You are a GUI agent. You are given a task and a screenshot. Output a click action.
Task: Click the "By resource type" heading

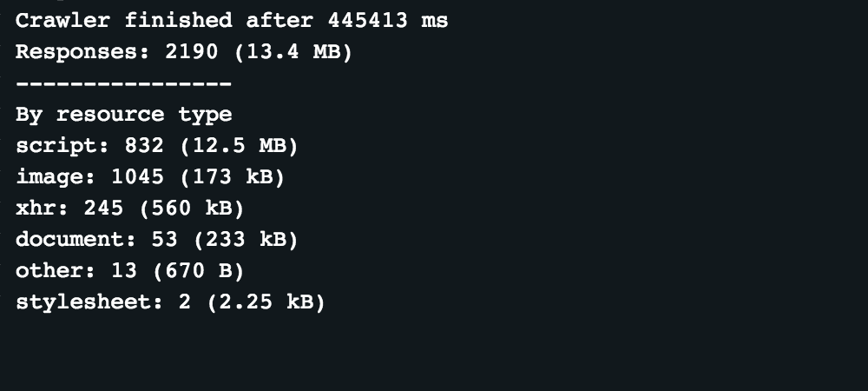pos(123,115)
